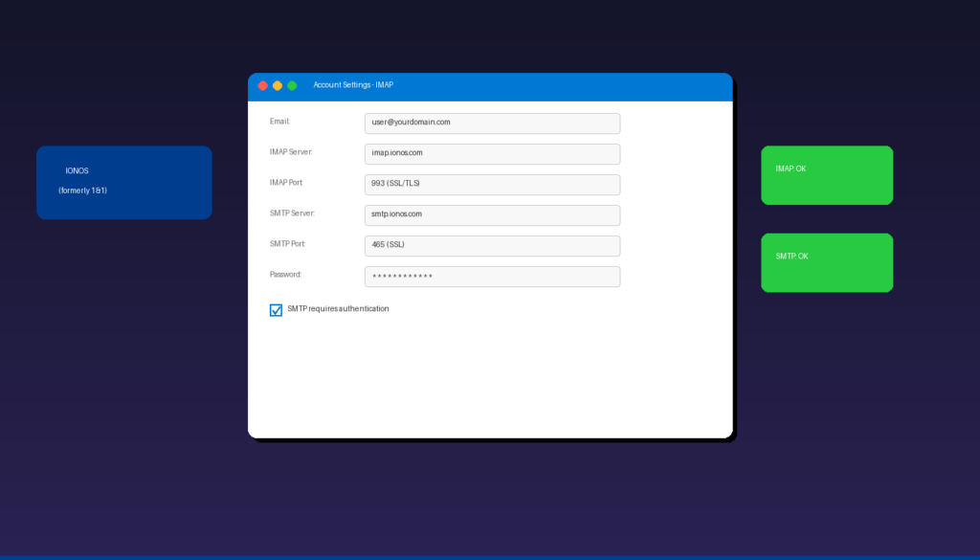Click the green IMAP OK status badge
Image resolution: width=980 pixels, height=560 pixels.
[x=826, y=175]
